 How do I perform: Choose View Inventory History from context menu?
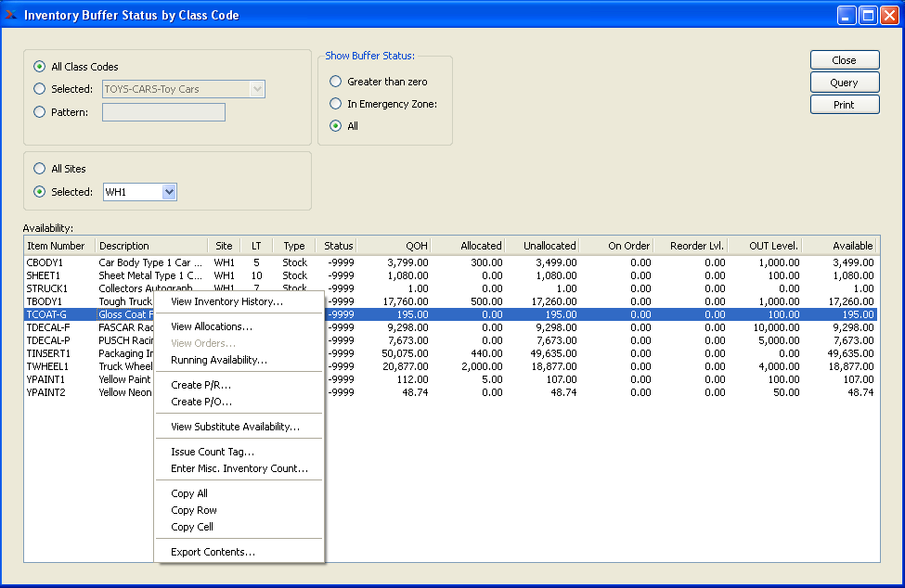[x=226, y=301]
